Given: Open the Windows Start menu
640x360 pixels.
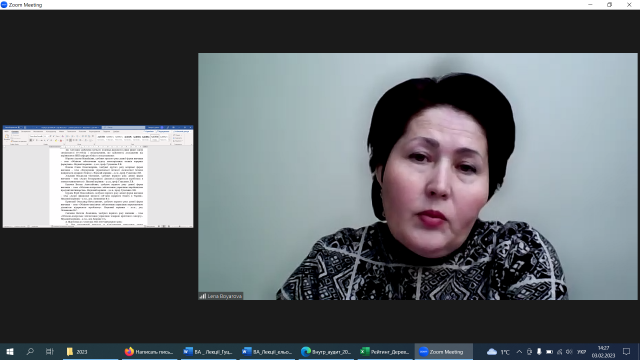Looking at the screenshot, I should pos(10,351).
